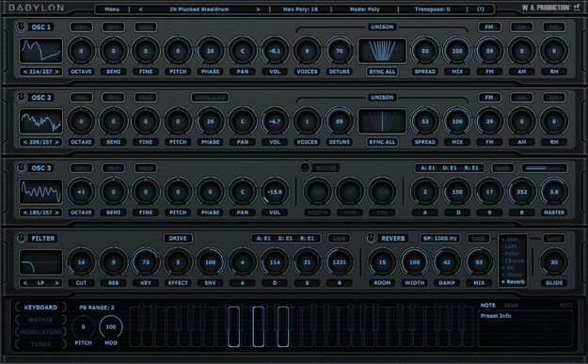This screenshot has width=588, height=364.
Task: Click the Reverb entry in effects list
Action: [514, 282]
